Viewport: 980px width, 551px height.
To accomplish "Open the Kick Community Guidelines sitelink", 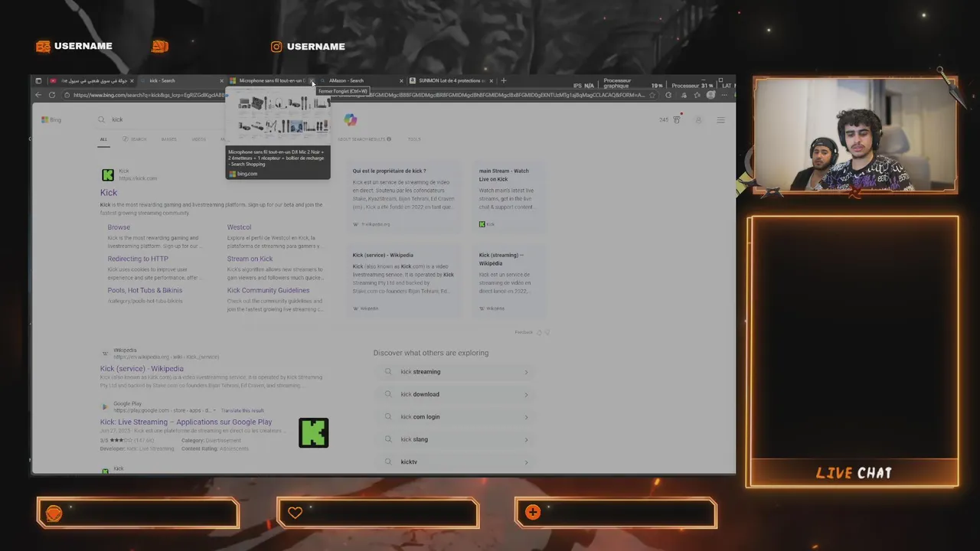I will pos(268,290).
